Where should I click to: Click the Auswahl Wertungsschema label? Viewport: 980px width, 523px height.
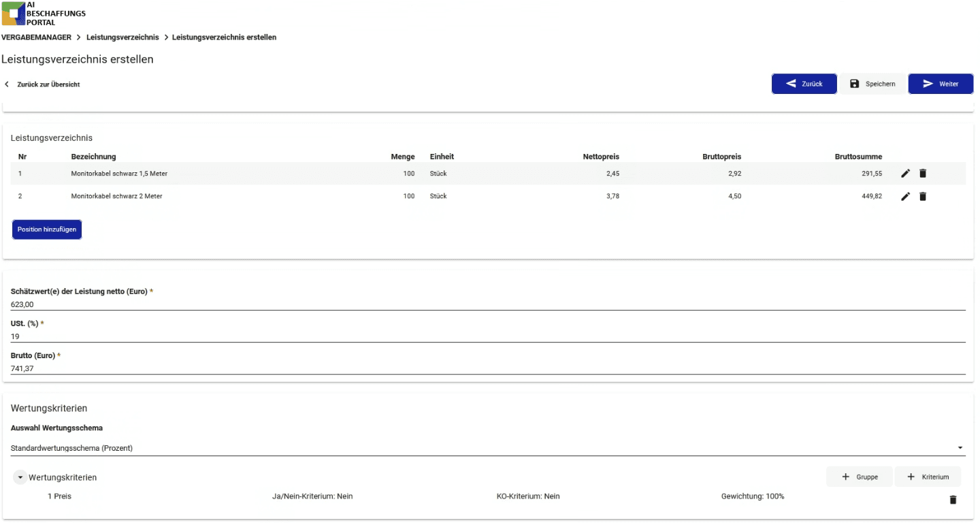[56, 428]
